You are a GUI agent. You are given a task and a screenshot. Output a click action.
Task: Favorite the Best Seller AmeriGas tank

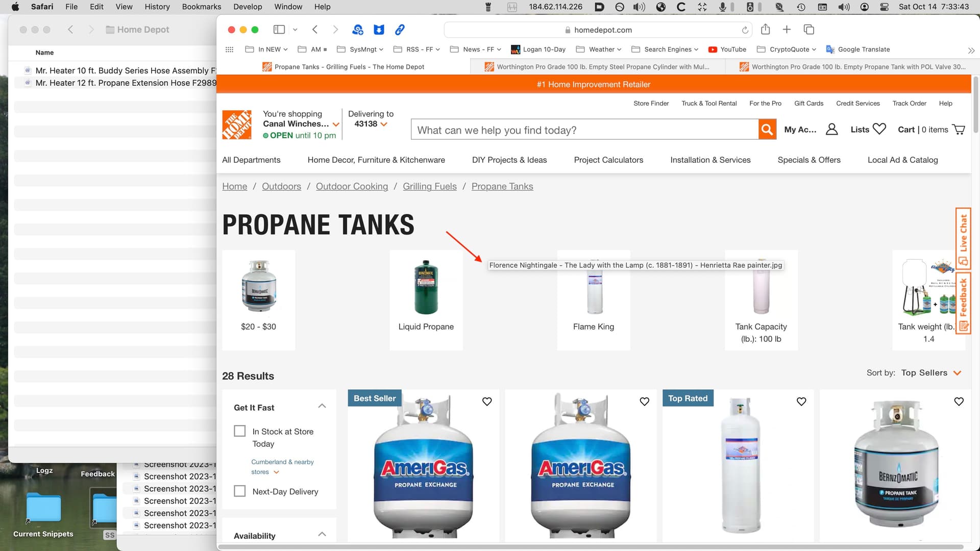487,402
